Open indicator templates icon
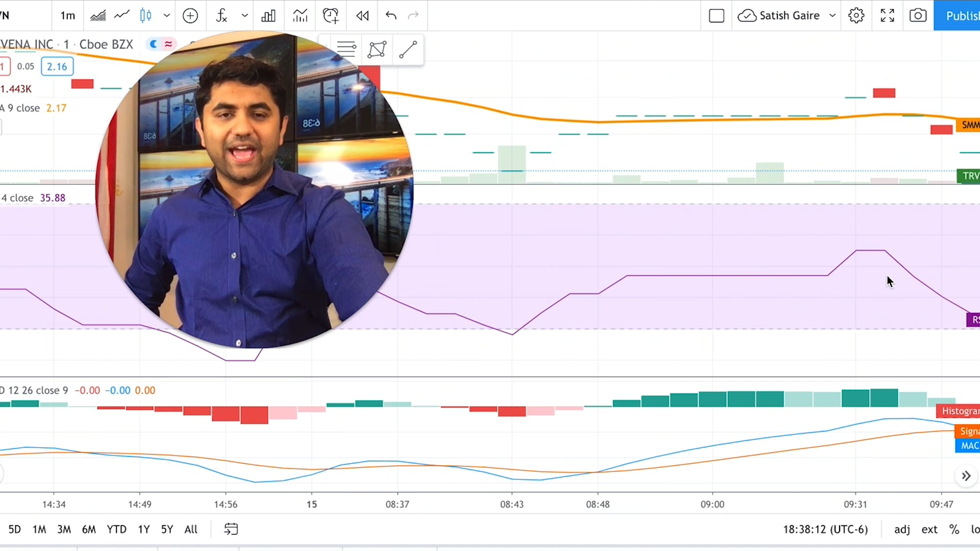This screenshot has height=551, width=980. (x=300, y=16)
